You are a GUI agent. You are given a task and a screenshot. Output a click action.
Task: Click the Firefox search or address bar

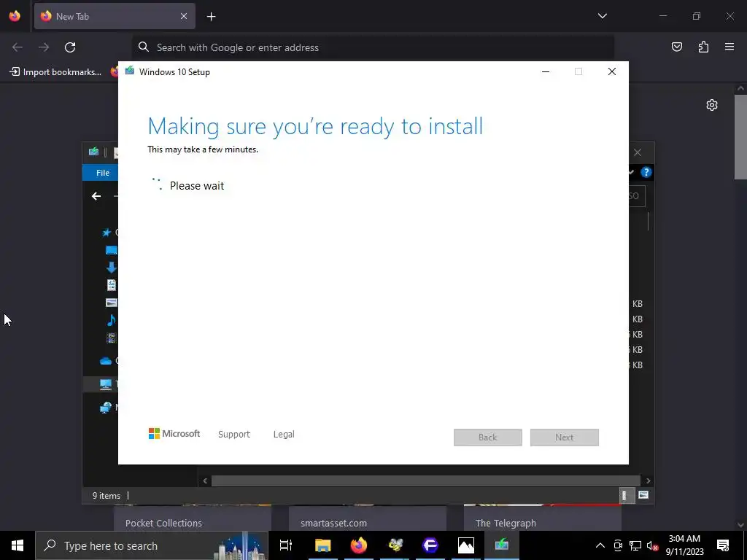[373, 47]
